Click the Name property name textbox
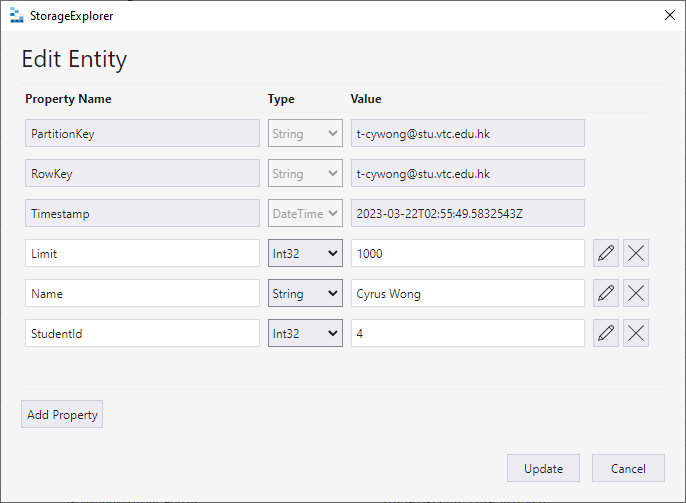 click(142, 293)
